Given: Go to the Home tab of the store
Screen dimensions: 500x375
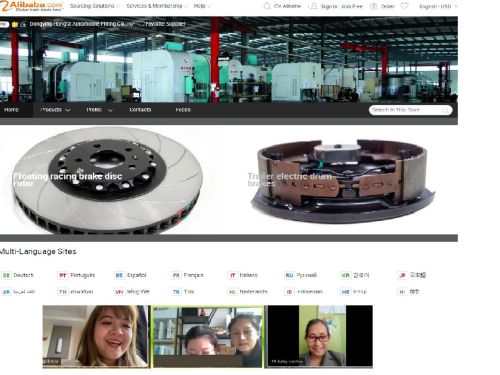Looking at the screenshot, I should 12,110.
